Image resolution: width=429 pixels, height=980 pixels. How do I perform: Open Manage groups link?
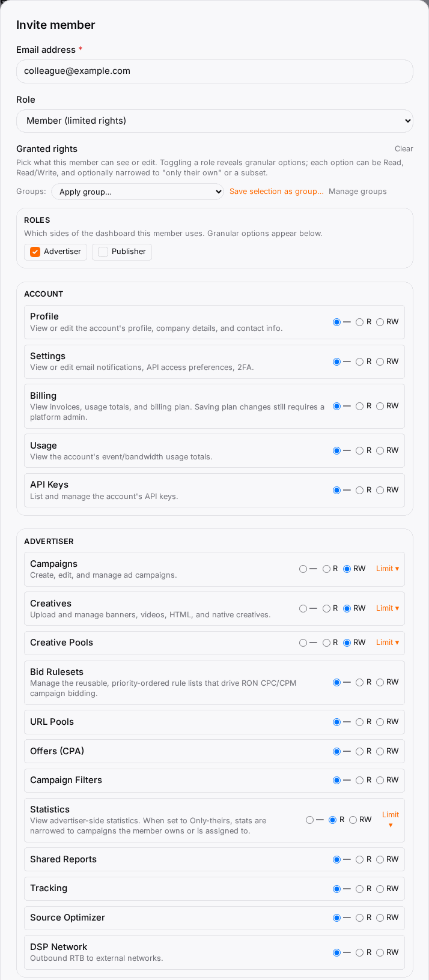pos(357,192)
